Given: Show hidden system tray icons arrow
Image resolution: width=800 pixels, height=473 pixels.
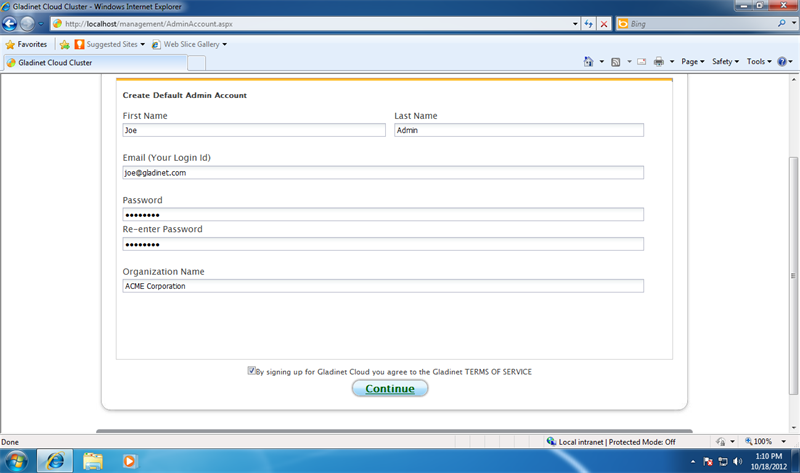Looking at the screenshot, I should pos(693,462).
